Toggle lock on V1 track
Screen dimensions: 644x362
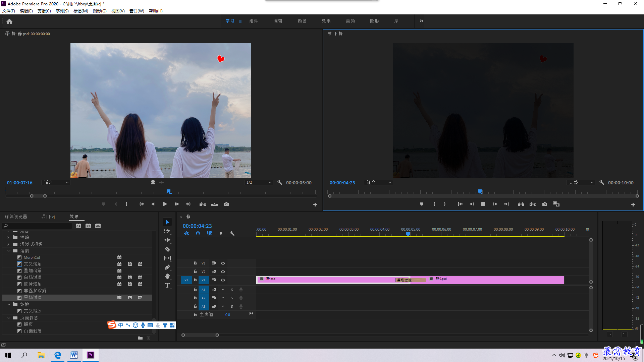pos(195,280)
